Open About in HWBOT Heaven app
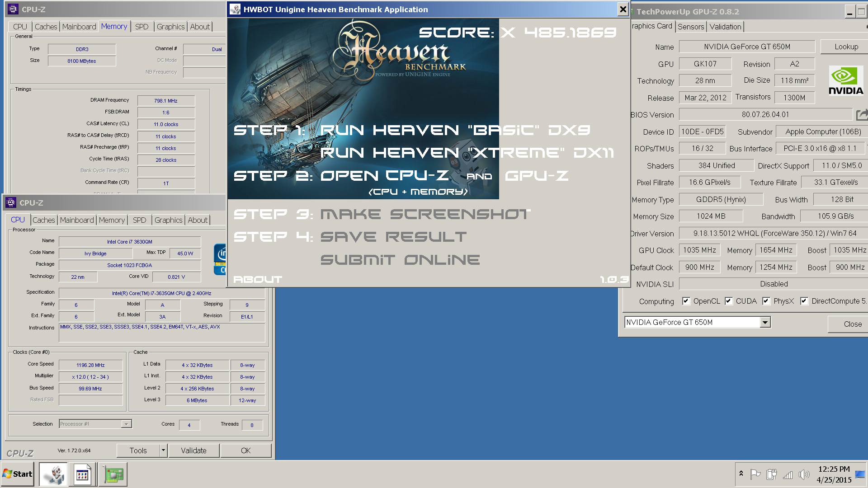The width and height of the screenshot is (868, 488). click(x=257, y=280)
